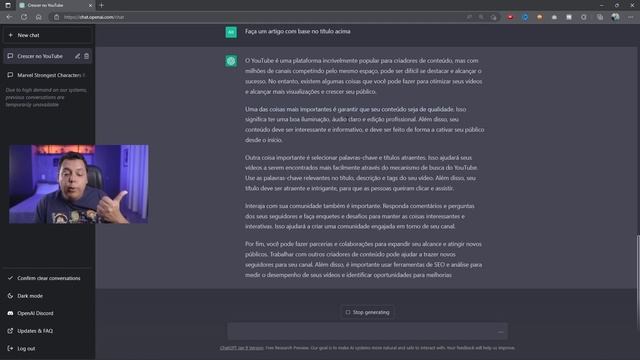The height and width of the screenshot is (360, 640).
Task: Open a new browser tab
Action: click(x=101, y=5)
